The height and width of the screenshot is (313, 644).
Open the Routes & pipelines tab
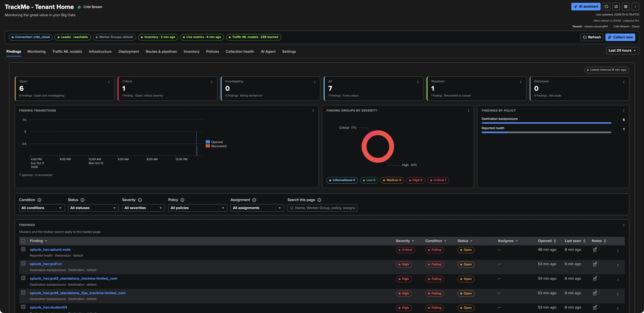pos(161,51)
